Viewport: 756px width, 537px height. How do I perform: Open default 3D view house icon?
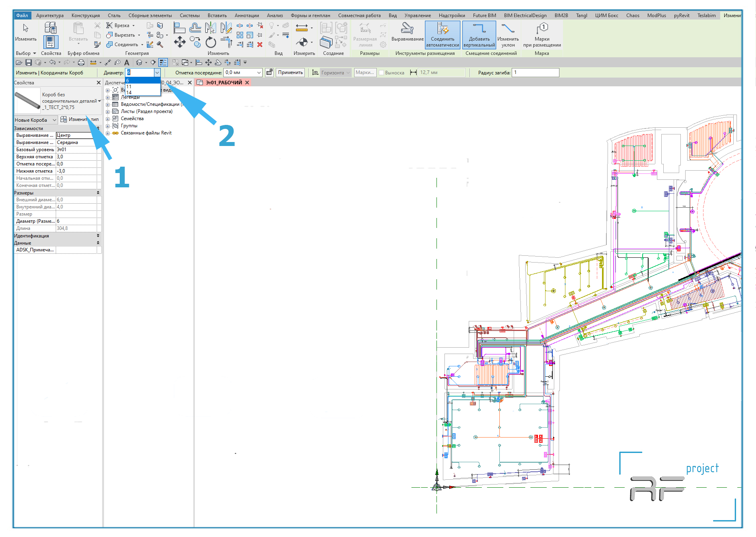139,62
